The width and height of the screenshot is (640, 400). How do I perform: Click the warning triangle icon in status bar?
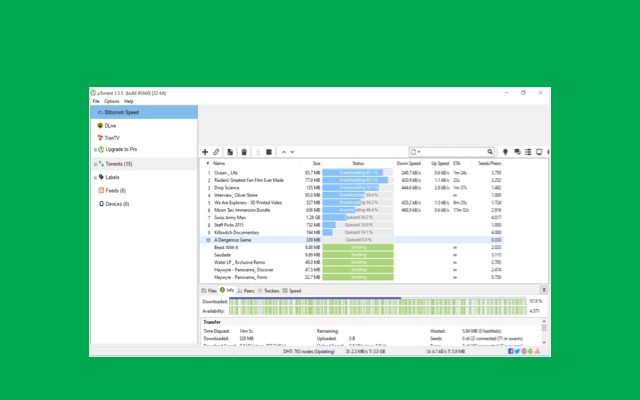[537, 351]
